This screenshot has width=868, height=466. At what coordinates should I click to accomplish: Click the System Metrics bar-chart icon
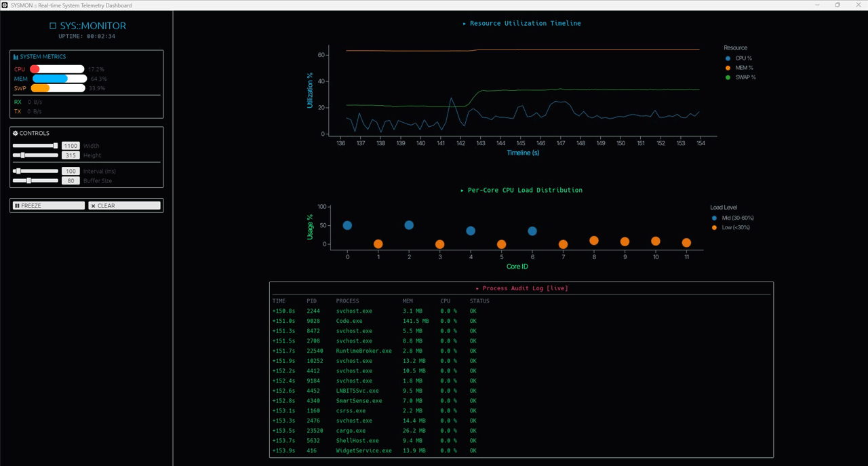click(x=16, y=57)
